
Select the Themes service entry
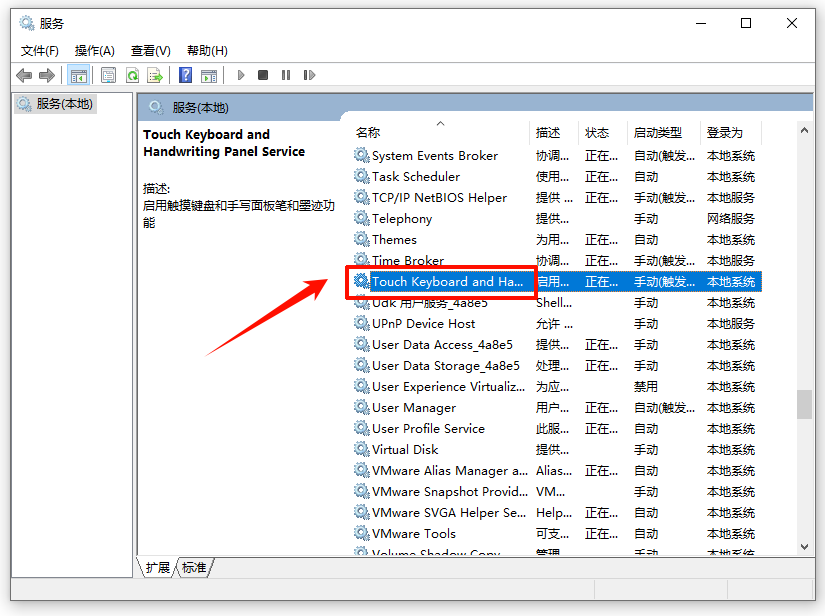tap(394, 239)
